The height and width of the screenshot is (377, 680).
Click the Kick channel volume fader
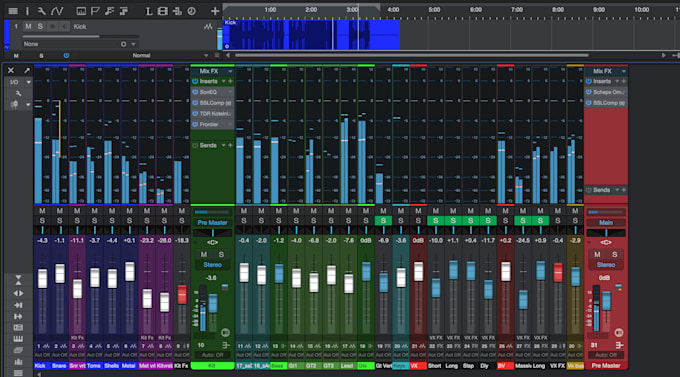tap(42, 279)
